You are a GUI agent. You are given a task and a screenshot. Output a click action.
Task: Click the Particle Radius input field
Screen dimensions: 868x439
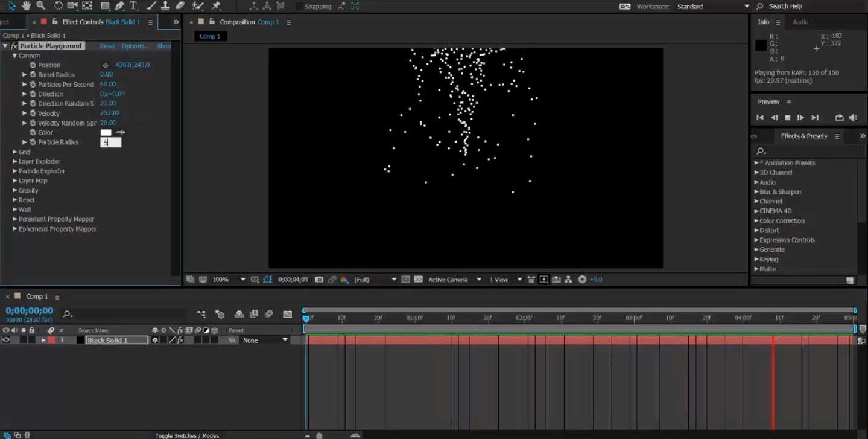coord(110,143)
